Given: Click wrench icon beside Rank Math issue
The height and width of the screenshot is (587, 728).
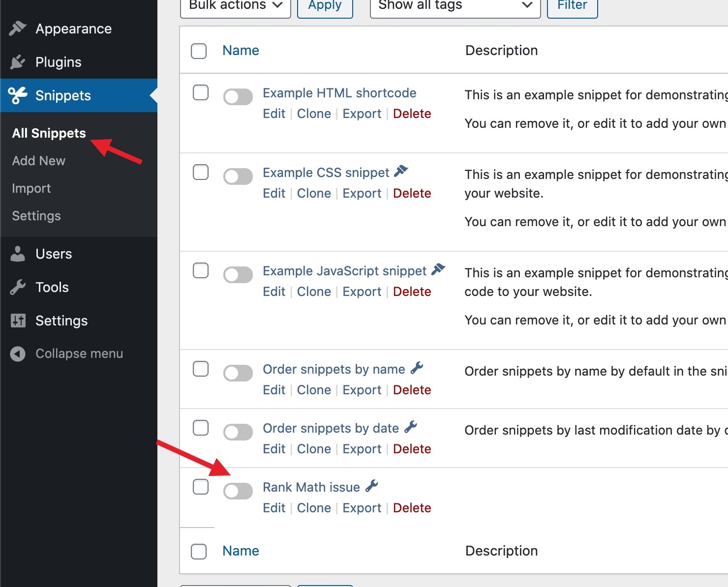Looking at the screenshot, I should [372, 486].
